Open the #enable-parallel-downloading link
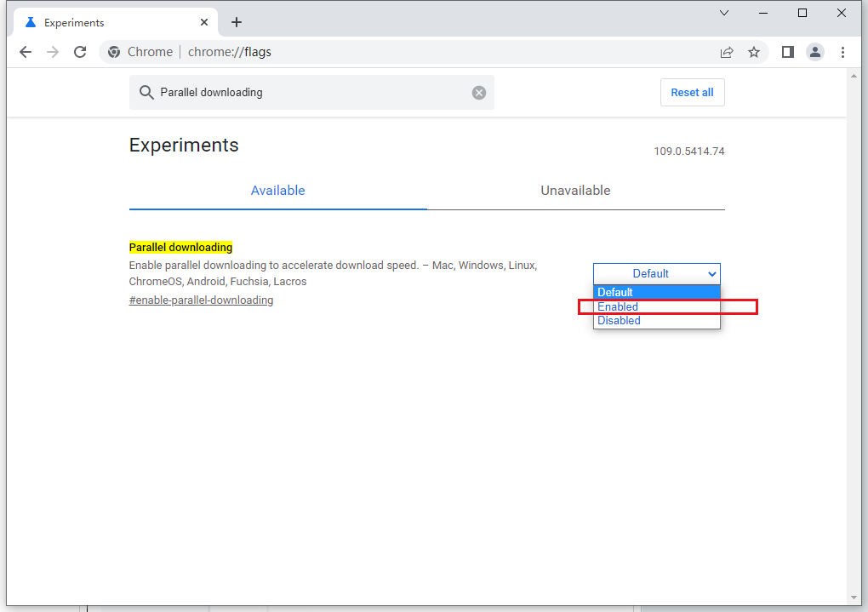 pos(201,300)
